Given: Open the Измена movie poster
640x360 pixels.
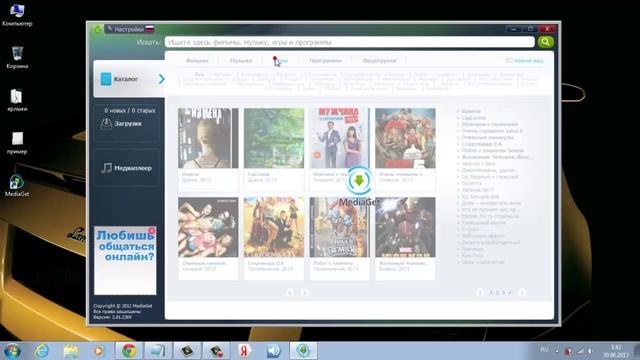Looking at the screenshot, I should [208, 138].
